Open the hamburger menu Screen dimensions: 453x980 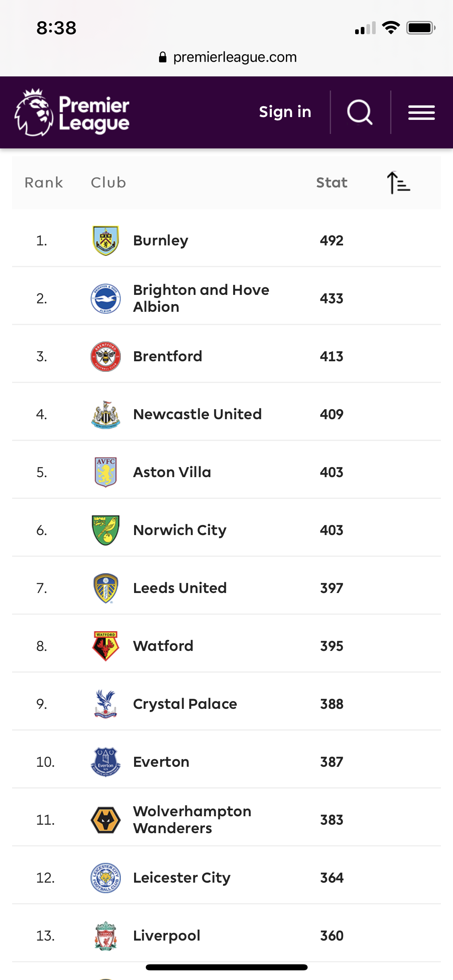(x=421, y=112)
